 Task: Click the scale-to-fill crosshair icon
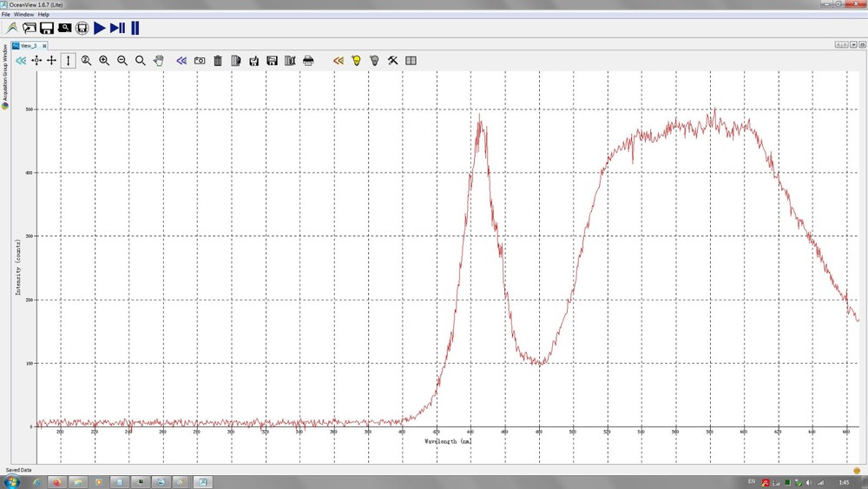pos(36,60)
